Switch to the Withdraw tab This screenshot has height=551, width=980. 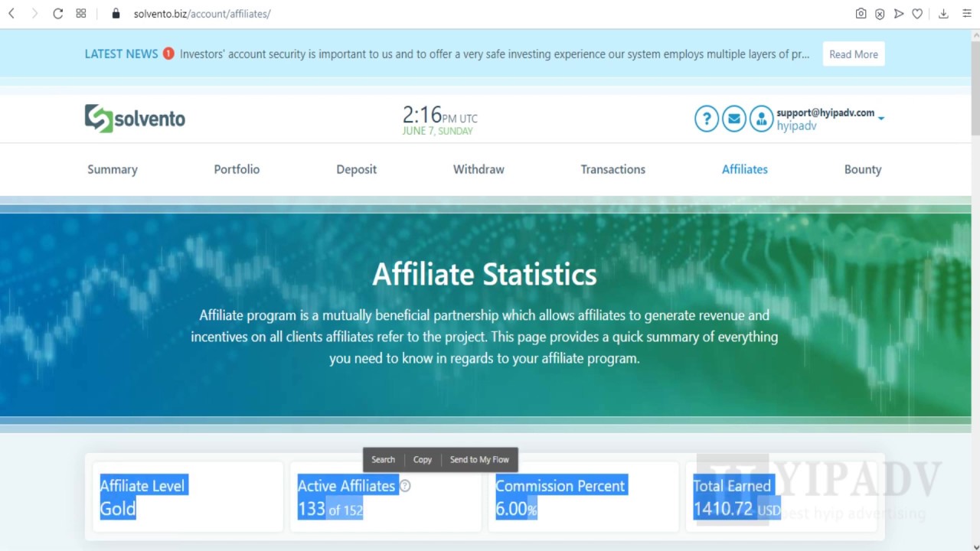pos(479,170)
